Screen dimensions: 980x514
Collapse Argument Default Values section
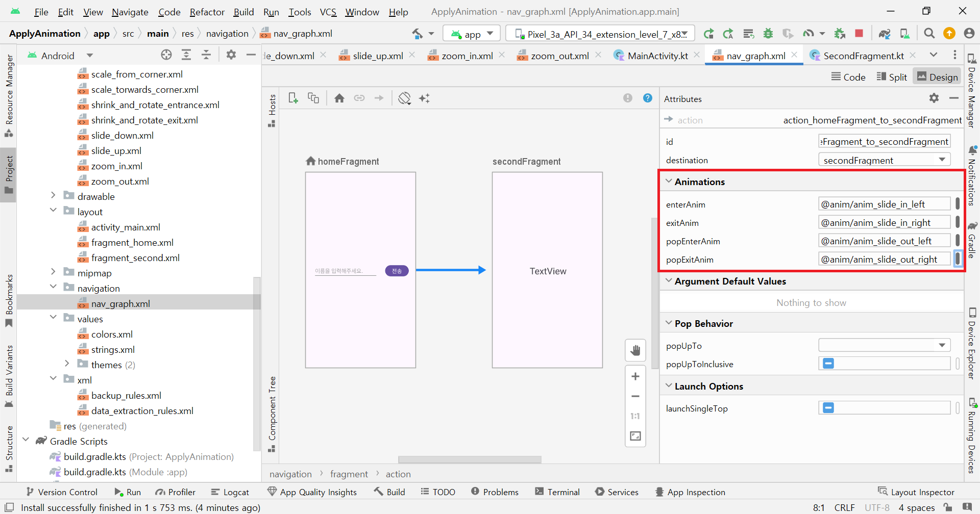(669, 280)
